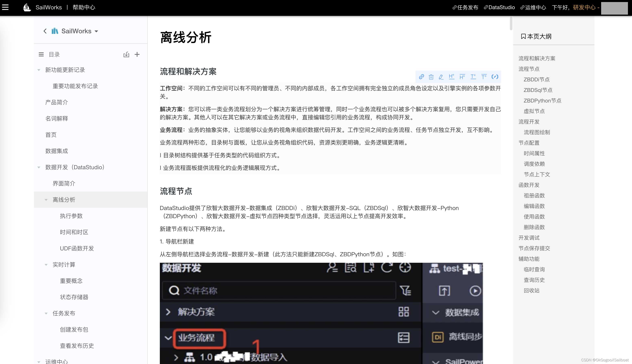Click the list icon beside 目录
632x364 pixels.
(x=41, y=55)
